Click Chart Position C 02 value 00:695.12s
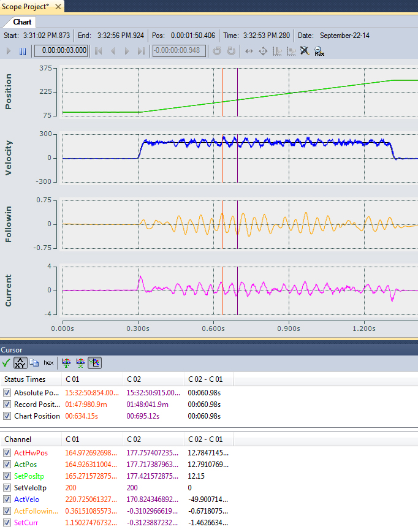418x532 pixels. pos(143,416)
